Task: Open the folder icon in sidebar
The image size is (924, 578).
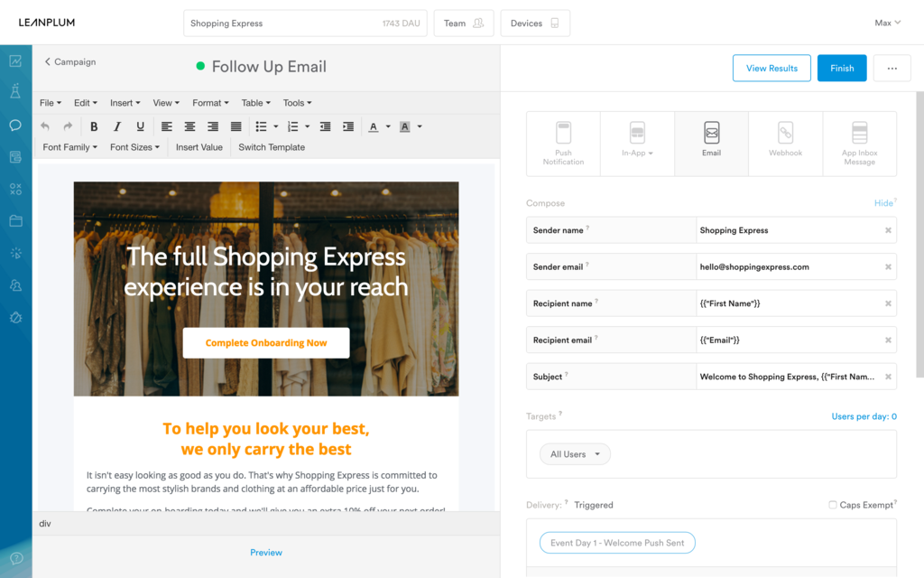Action: tap(16, 221)
